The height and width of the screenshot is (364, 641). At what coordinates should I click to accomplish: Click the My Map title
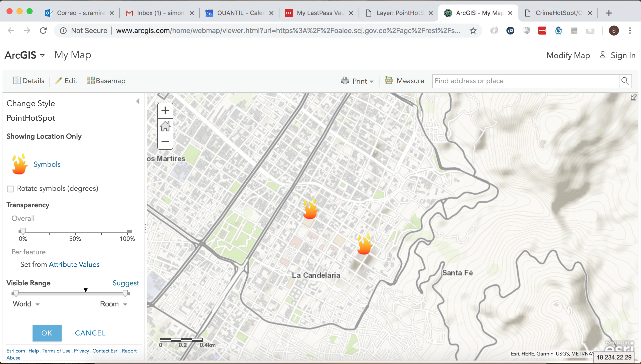tap(73, 55)
